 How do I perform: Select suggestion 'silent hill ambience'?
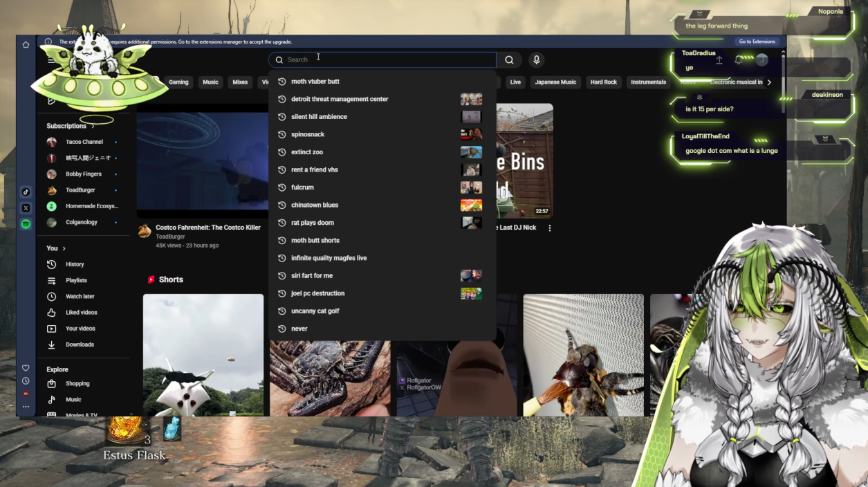point(382,117)
